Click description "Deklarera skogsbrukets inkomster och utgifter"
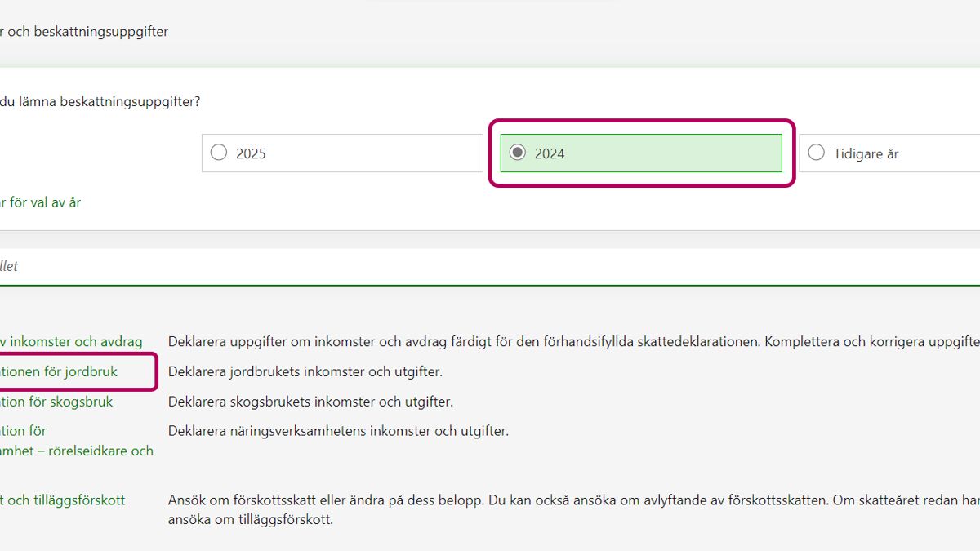 310,402
